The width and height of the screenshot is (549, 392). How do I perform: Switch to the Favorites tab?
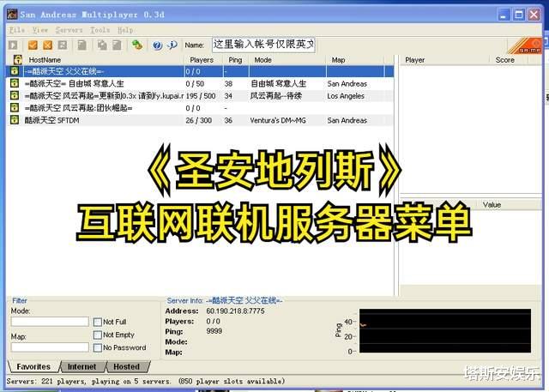pyautogui.click(x=33, y=366)
